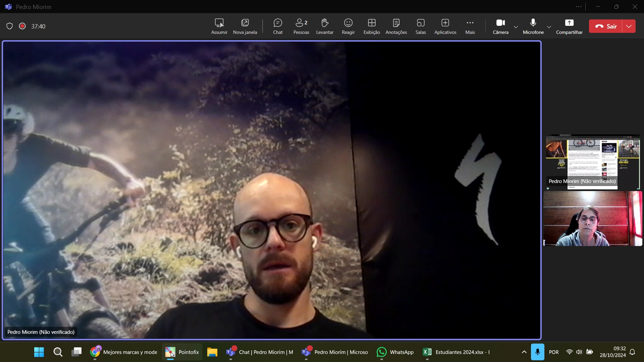Toggle the taskbar microphone indicator

click(x=537, y=352)
